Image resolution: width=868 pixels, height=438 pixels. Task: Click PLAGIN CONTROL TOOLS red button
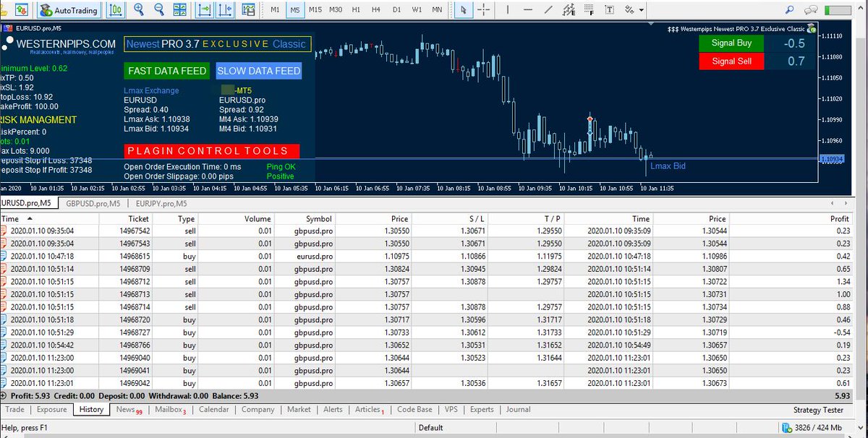211,151
